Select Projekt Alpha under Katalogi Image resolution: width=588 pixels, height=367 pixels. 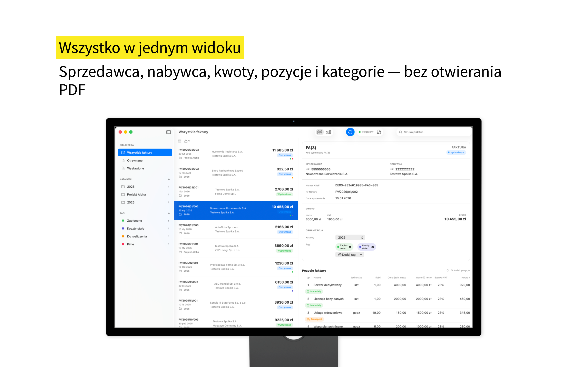[137, 195]
